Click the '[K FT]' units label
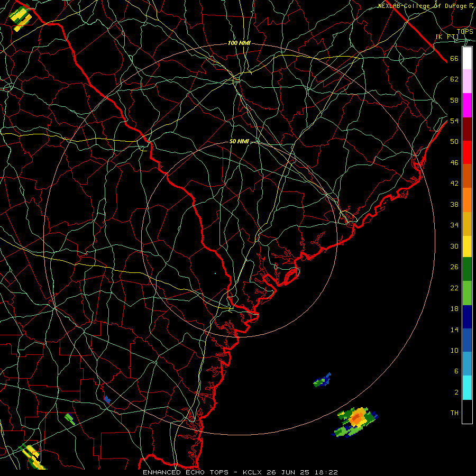This screenshot has height=476, width=476. click(447, 36)
